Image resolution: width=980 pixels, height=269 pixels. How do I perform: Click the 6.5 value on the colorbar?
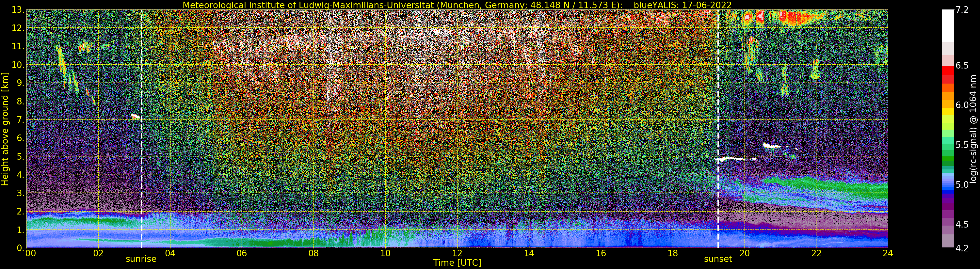[962, 65]
